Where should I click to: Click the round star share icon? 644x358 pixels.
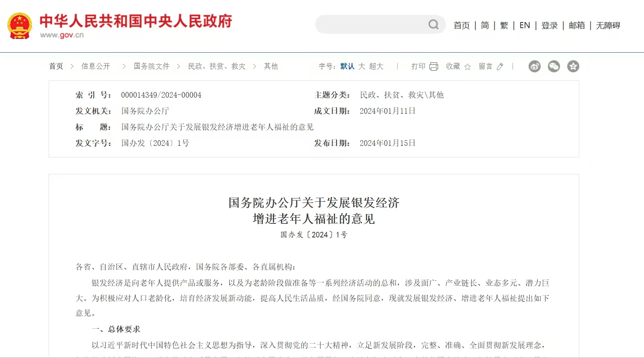coord(573,66)
